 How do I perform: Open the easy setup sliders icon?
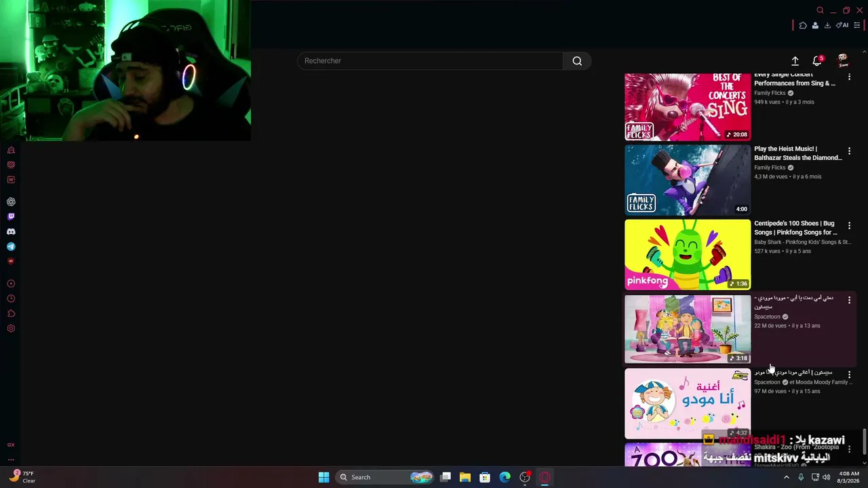[856, 26]
